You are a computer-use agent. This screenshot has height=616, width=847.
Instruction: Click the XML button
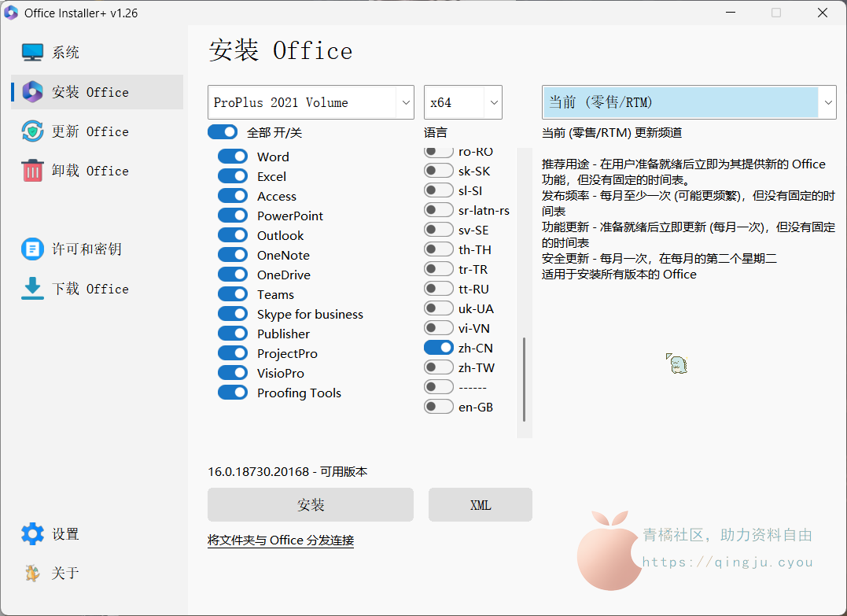pos(481,505)
